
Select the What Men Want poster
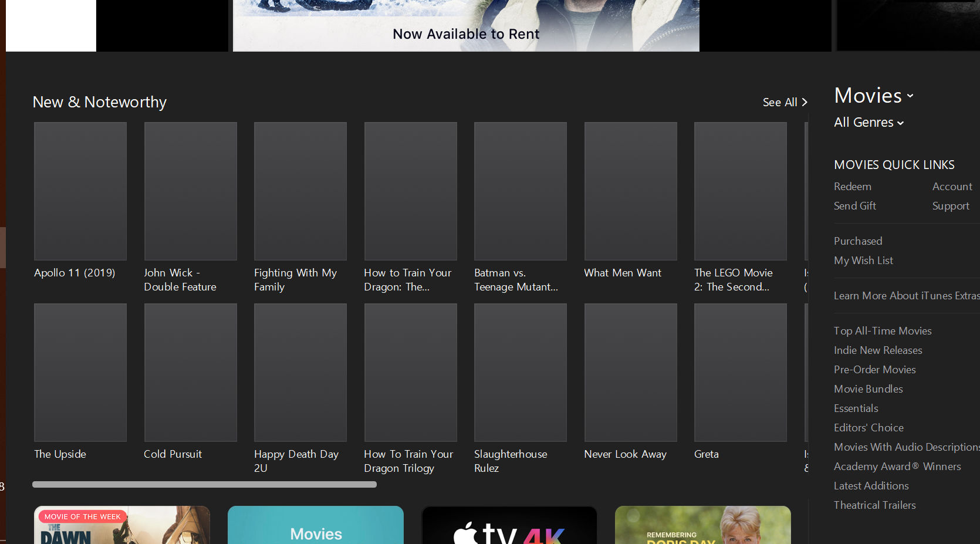[x=631, y=191]
